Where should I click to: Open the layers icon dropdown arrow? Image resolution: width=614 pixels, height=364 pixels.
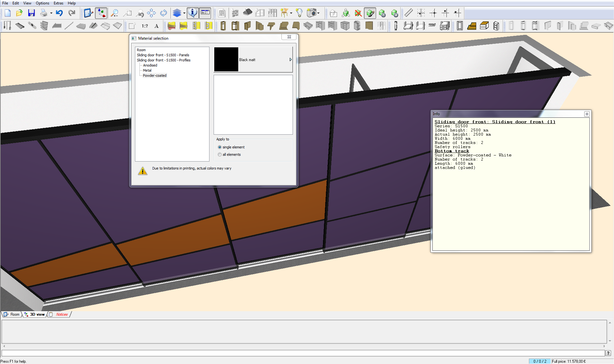(184, 13)
